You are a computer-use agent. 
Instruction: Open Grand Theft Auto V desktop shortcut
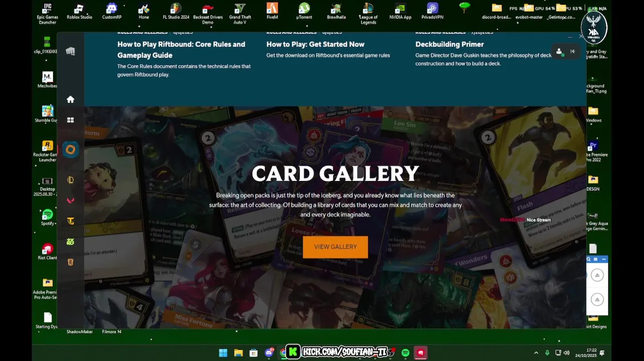click(240, 13)
